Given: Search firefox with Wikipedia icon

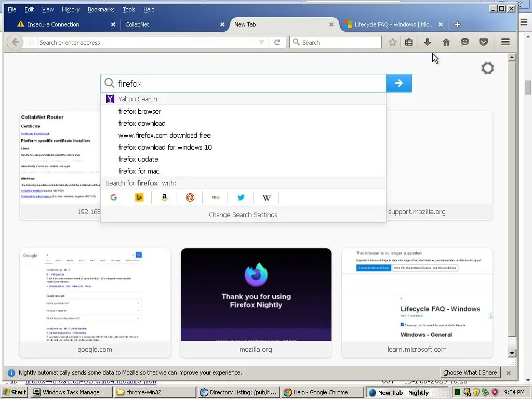Looking at the screenshot, I should [267, 197].
